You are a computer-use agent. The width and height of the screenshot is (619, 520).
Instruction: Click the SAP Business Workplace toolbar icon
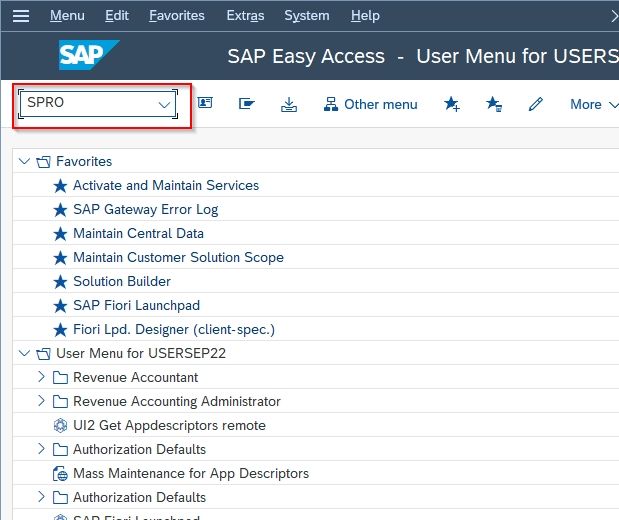(x=205, y=103)
